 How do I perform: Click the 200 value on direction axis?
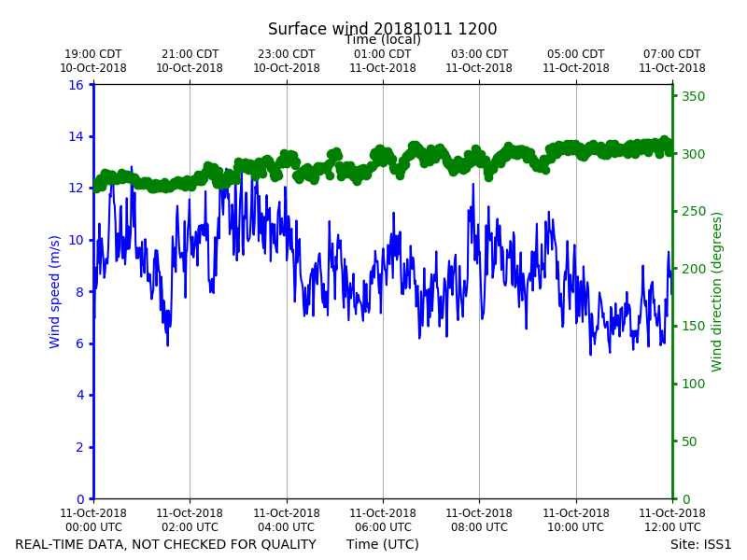(693, 269)
